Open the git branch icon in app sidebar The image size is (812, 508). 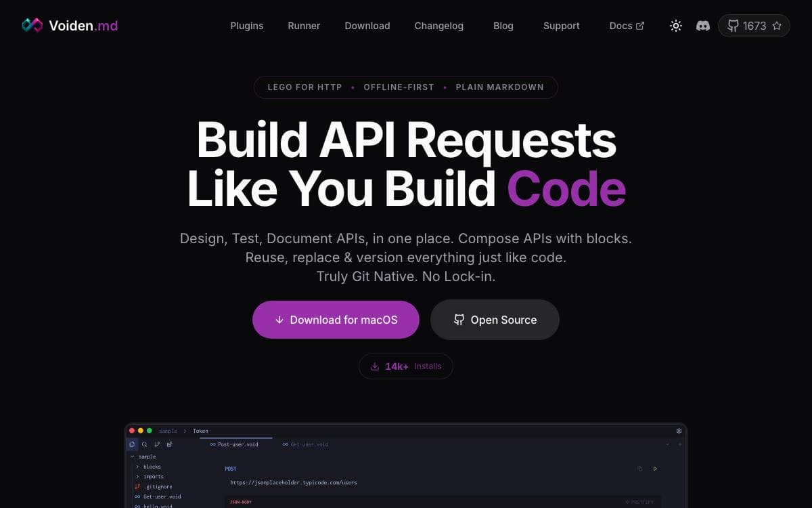157,444
